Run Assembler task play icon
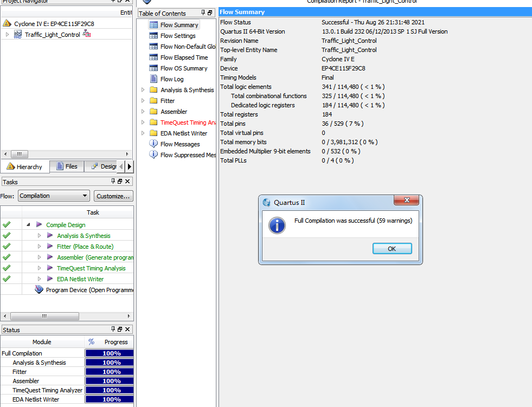 coord(50,257)
